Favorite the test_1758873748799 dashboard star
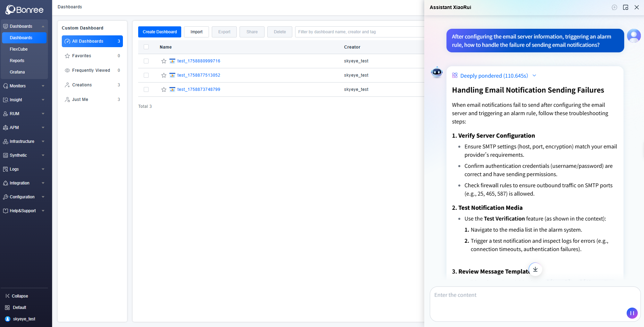The width and height of the screenshot is (644, 327). click(164, 89)
